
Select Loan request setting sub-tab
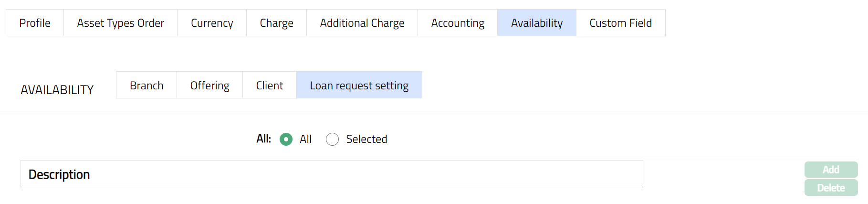point(359,86)
